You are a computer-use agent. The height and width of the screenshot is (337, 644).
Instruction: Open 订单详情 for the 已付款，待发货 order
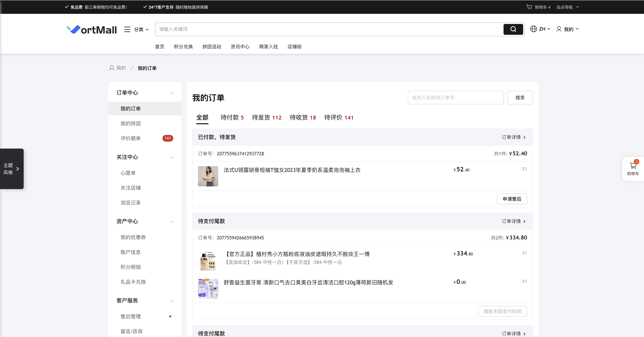[x=514, y=137]
